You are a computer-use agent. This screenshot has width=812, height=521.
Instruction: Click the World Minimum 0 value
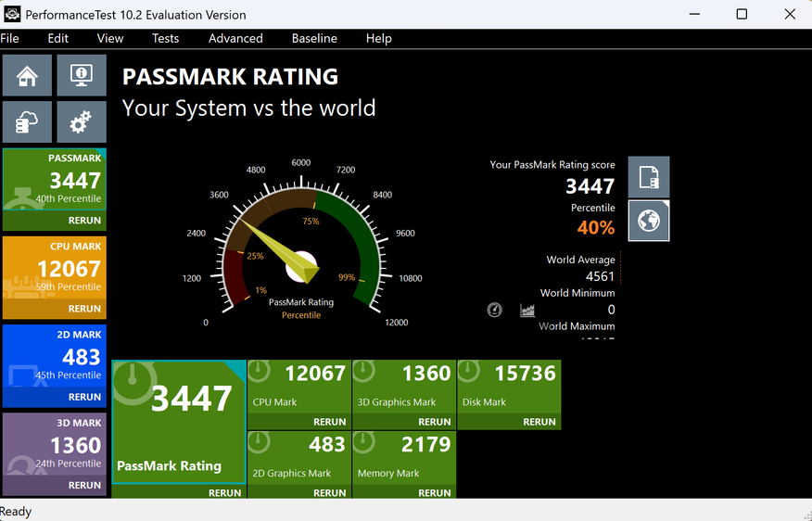611,310
